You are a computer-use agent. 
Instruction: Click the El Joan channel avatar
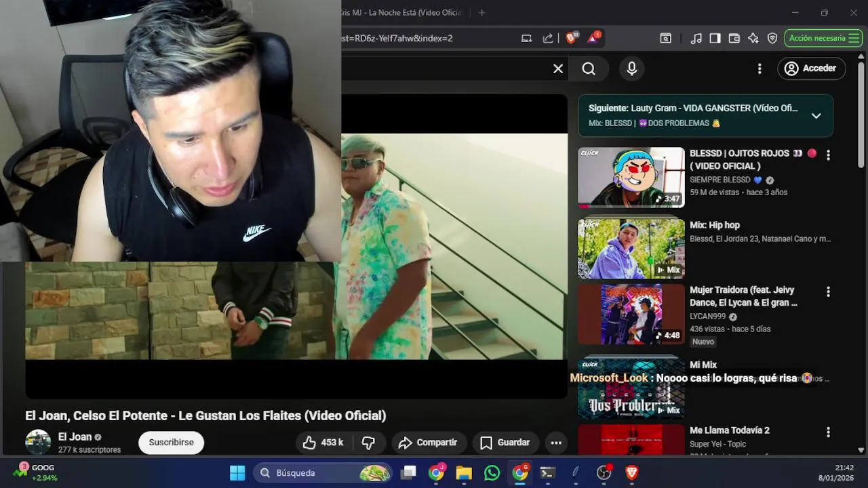38,442
